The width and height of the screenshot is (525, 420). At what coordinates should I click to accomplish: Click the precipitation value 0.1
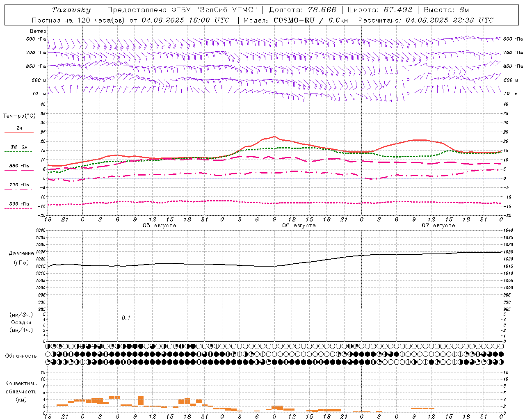tap(126, 317)
